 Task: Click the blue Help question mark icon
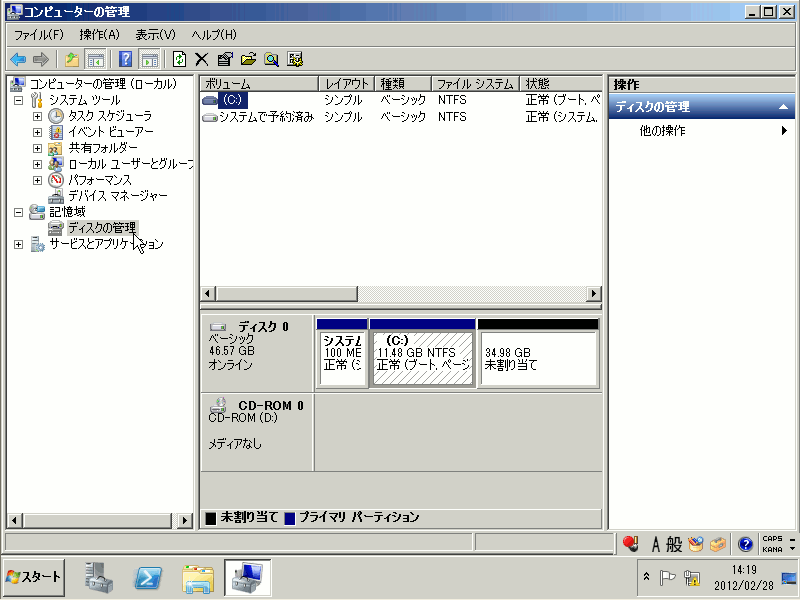(x=125, y=60)
